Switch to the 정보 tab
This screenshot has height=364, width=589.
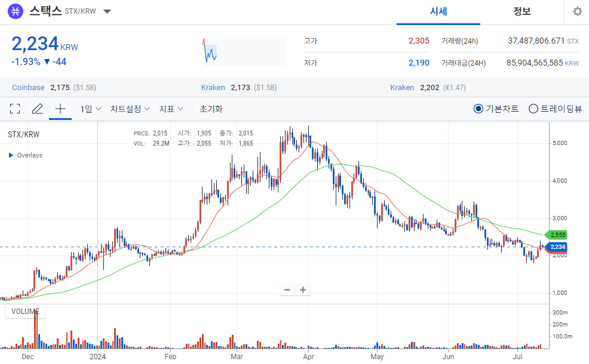pyautogui.click(x=521, y=11)
